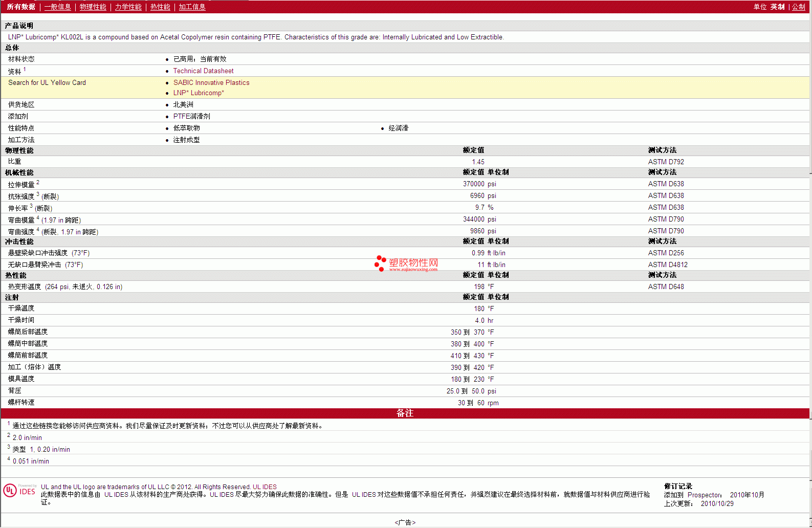Click the 北美洲 region value
The height and width of the screenshot is (528, 812).
(x=183, y=105)
